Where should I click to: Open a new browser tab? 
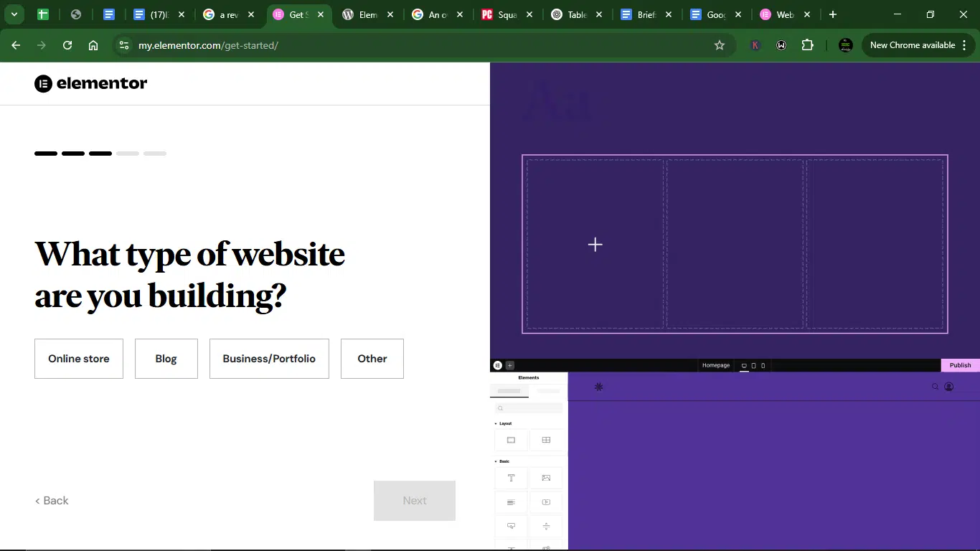[833, 14]
